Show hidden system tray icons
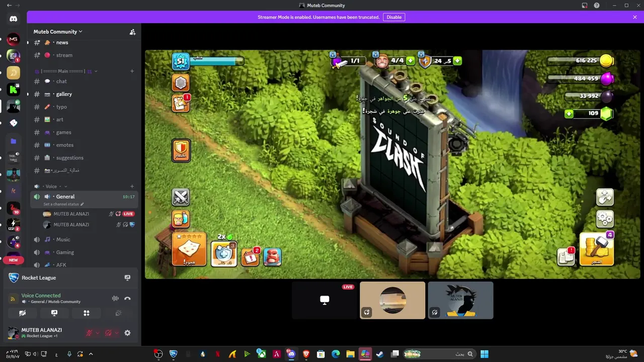Viewport: 644px width, 362px height. point(91,354)
